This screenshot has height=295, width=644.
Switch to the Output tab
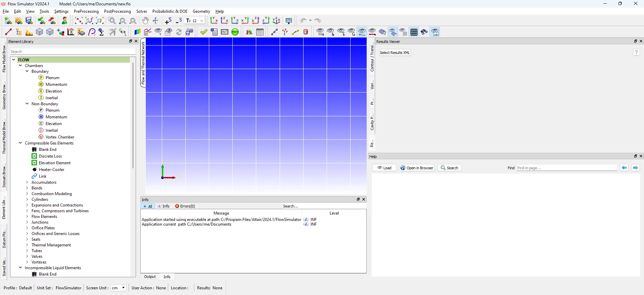pyautogui.click(x=150, y=277)
